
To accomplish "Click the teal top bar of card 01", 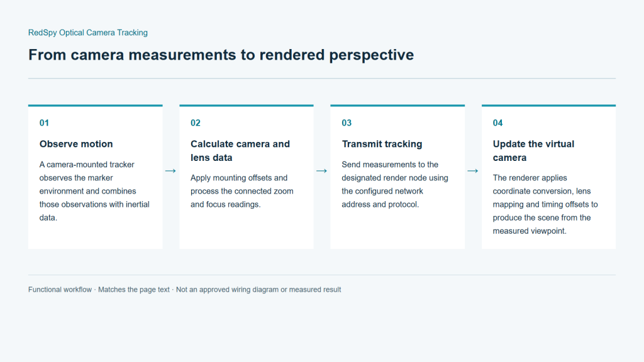I will [x=96, y=106].
